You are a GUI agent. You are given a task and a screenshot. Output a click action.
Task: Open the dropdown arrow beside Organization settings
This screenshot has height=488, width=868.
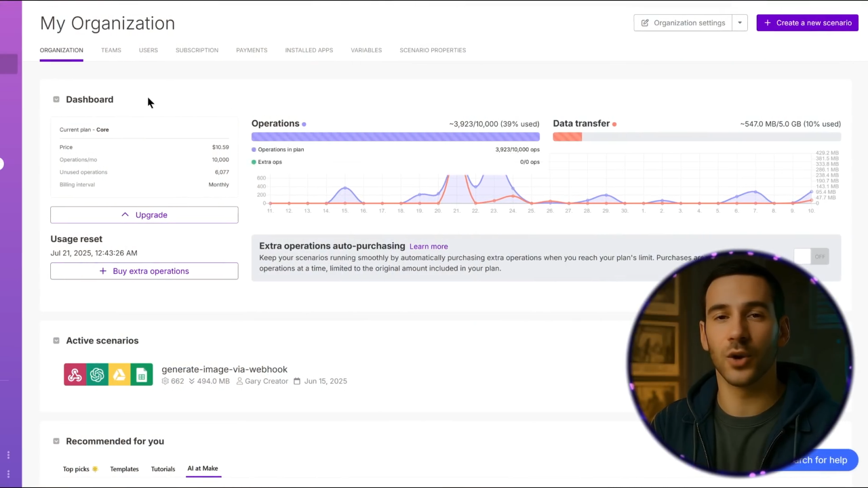pyautogui.click(x=740, y=23)
